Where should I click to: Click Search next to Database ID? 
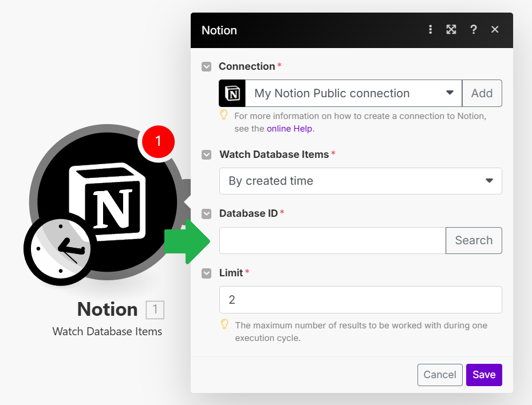(x=474, y=240)
